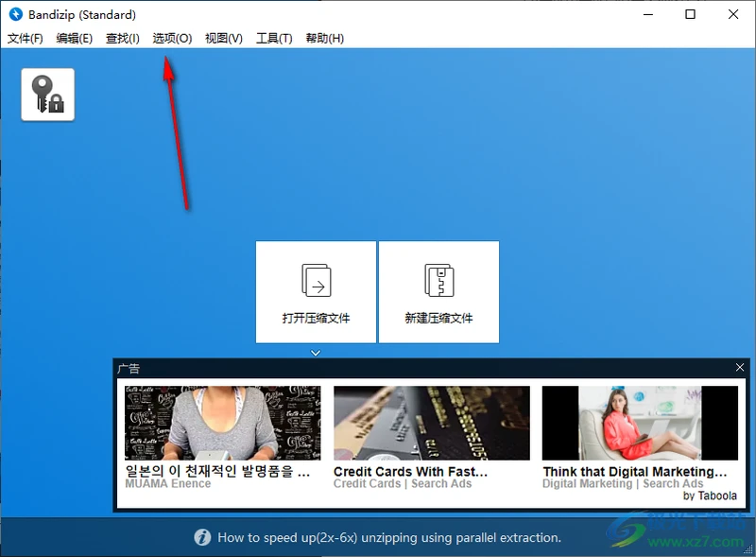This screenshot has height=557, width=756.
Task: Click 'MUAMA Enence' caption
Action: click(168, 483)
